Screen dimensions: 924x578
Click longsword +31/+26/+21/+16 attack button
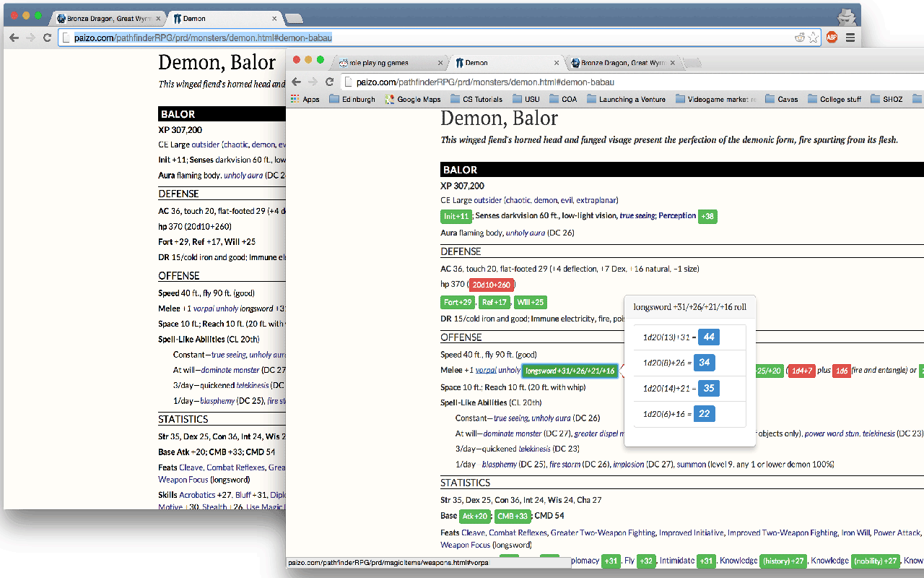(x=570, y=371)
